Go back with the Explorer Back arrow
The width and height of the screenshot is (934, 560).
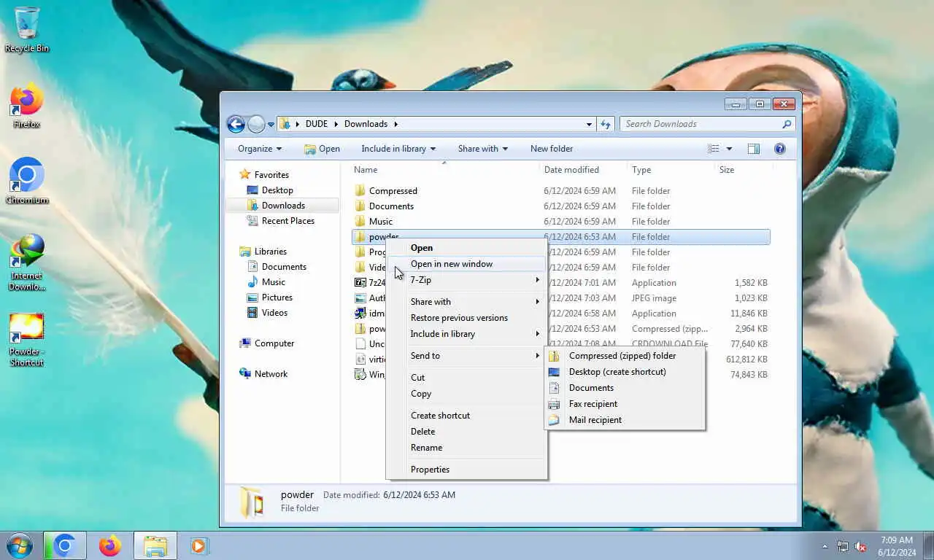click(x=236, y=125)
